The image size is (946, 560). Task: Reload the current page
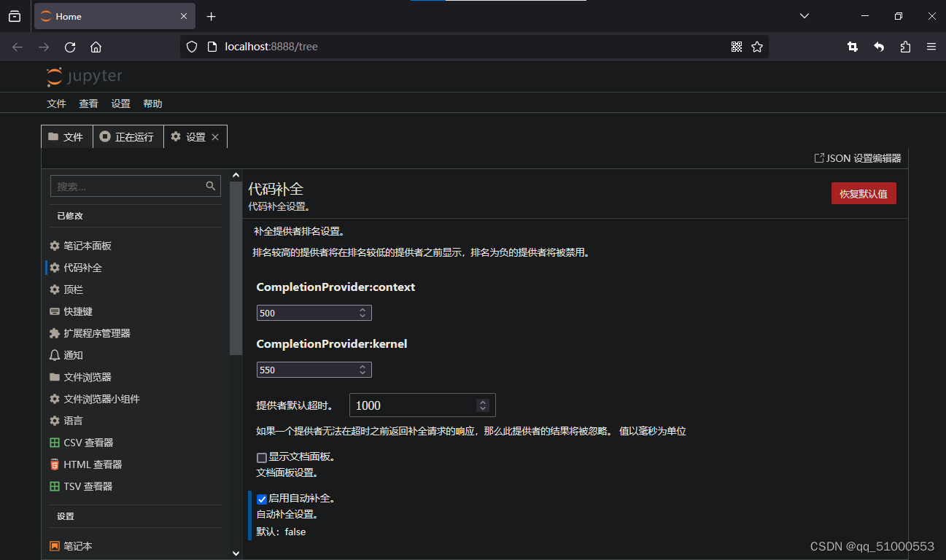[x=70, y=47]
